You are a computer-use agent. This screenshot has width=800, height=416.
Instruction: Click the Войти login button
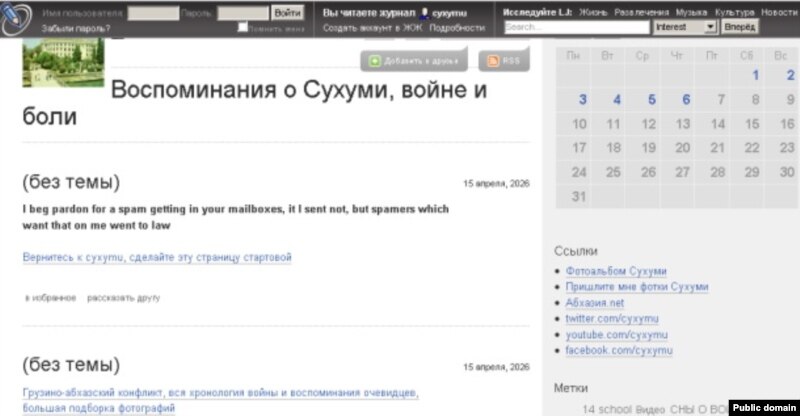[x=288, y=13]
